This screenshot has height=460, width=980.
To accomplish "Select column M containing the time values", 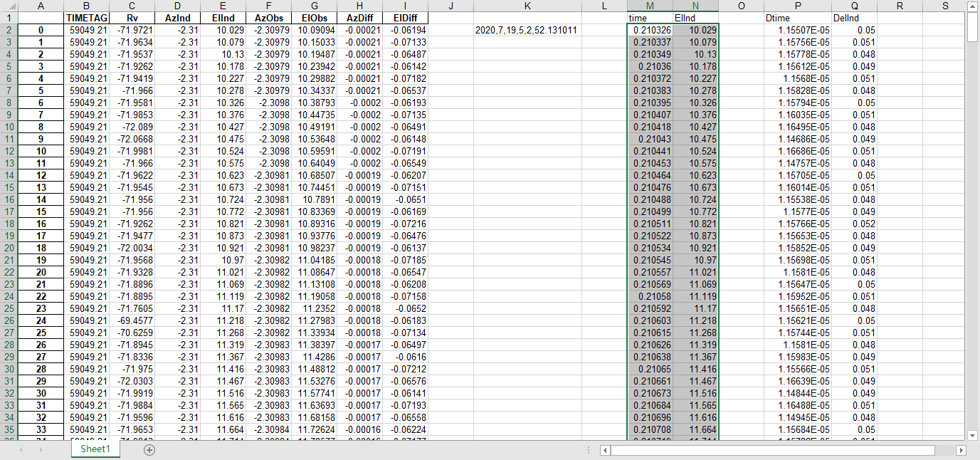I will [x=650, y=6].
